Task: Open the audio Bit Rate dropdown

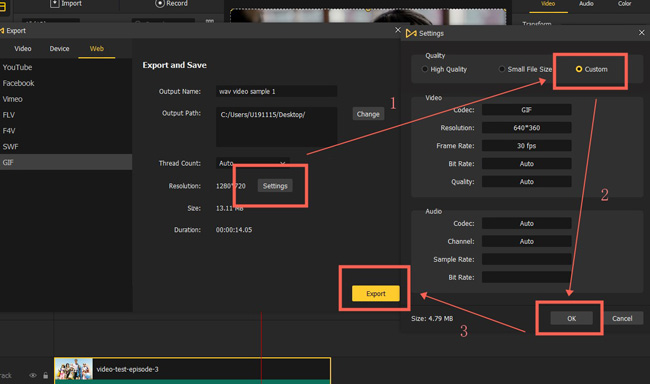Action: pyautogui.click(x=526, y=277)
